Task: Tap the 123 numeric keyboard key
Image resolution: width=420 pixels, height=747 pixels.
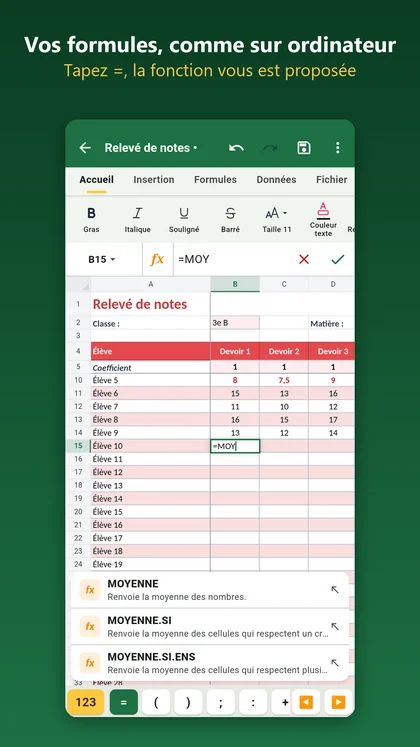Action: point(86,702)
